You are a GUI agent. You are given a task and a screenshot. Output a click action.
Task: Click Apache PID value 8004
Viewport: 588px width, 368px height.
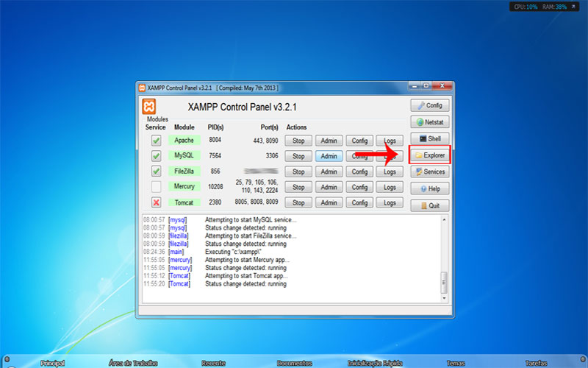click(x=215, y=140)
